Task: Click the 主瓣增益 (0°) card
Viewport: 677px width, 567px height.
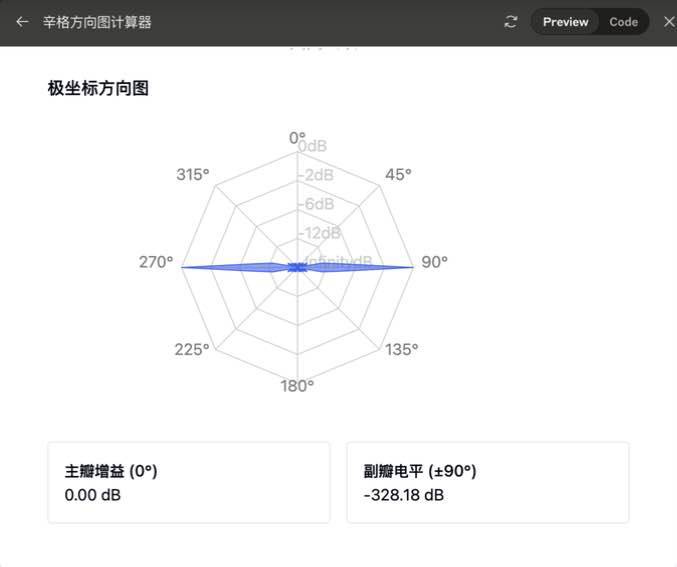Action: click(188, 482)
